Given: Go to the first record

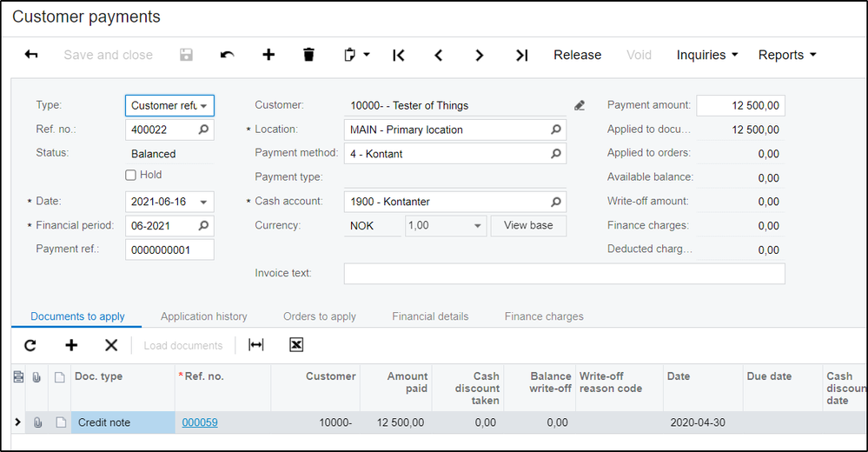Looking at the screenshot, I should pyautogui.click(x=399, y=55).
